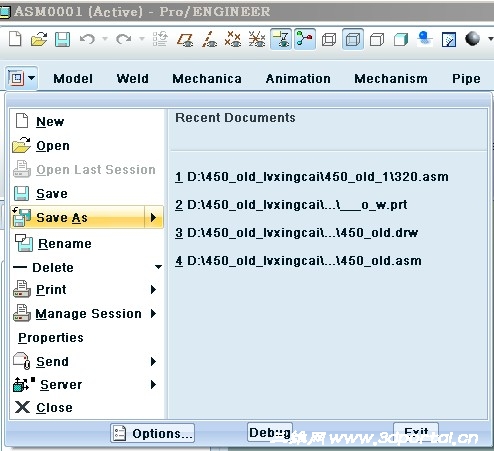Image resolution: width=494 pixels, height=451 pixels.
Task: Open recent file ending o_w.prt
Action: coord(291,205)
